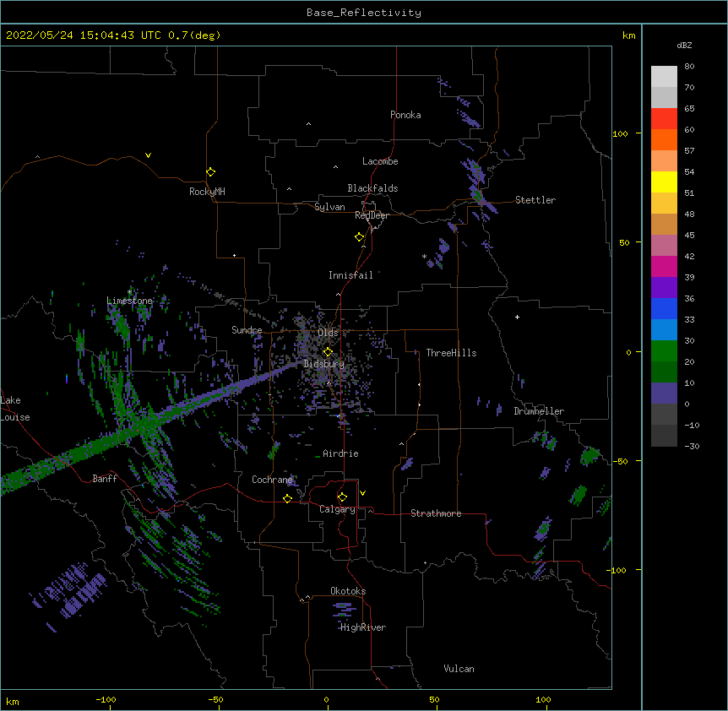Click the Ponoka city label
Screen dimensions: 728x711
pos(405,115)
